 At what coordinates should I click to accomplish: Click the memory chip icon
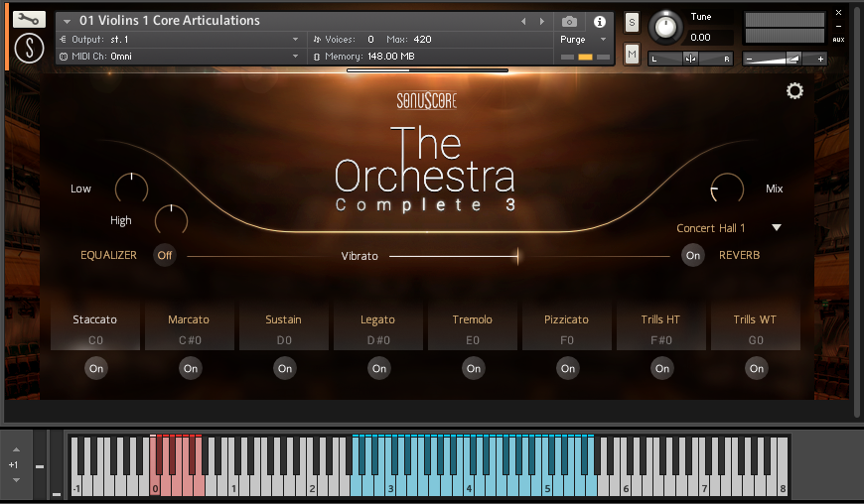pos(317,57)
